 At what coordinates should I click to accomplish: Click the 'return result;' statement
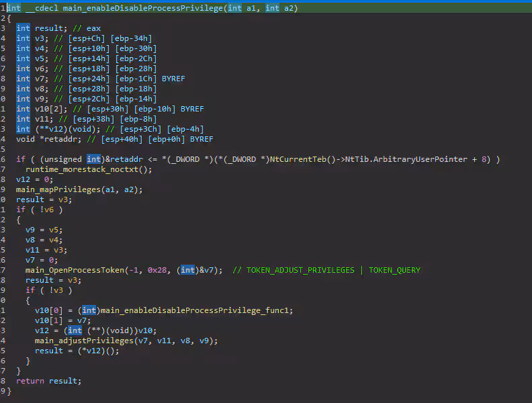tap(48, 381)
